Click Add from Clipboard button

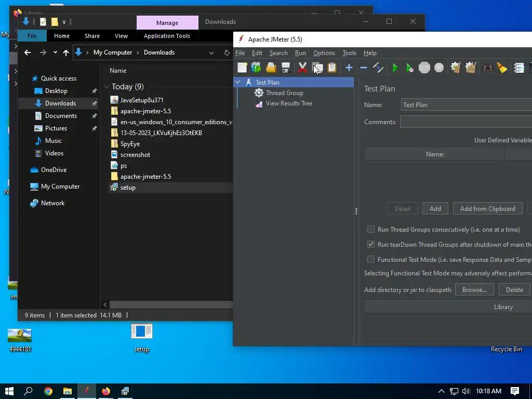(487, 209)
